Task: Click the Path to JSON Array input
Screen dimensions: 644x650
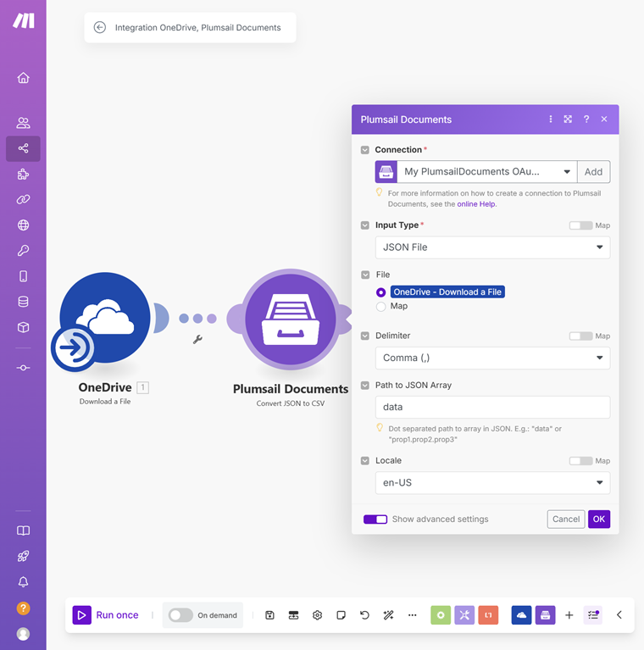Action: [x=492, y=407]
